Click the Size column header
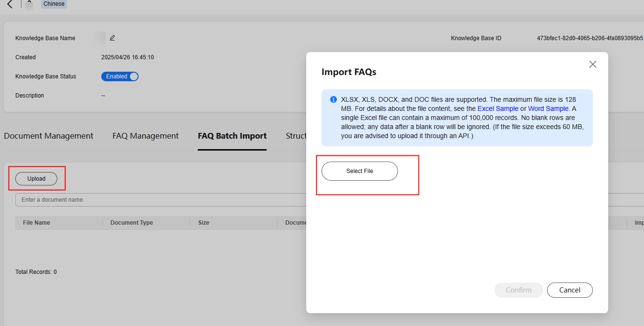The height and width of the screenshot is (326, 644). pyautogui.click(x=204, y=223)
